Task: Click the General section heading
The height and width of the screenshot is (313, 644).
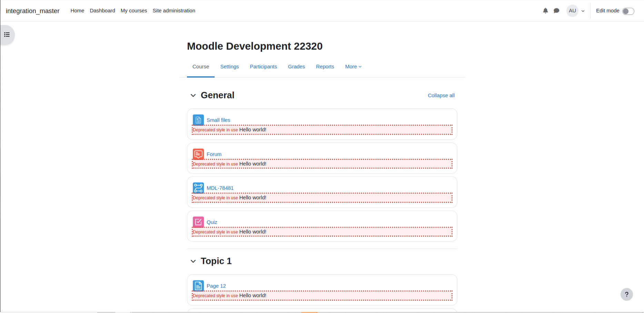Action: pos(218,95)
